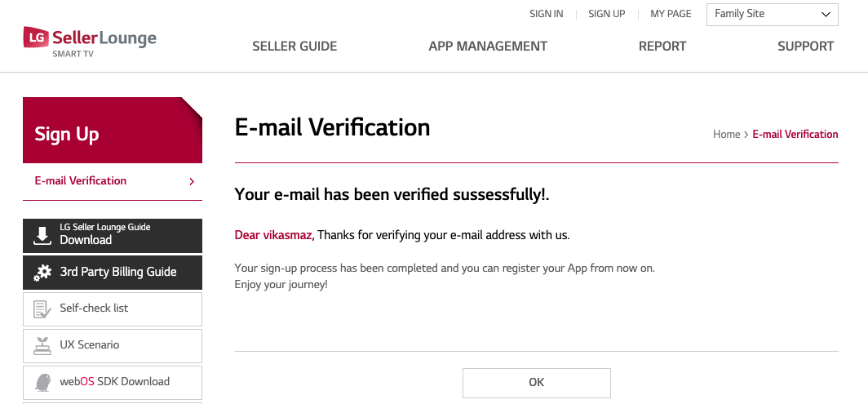868x404 pixels.
Task: Click the SIGN UP link
Action: click(607, 15)
